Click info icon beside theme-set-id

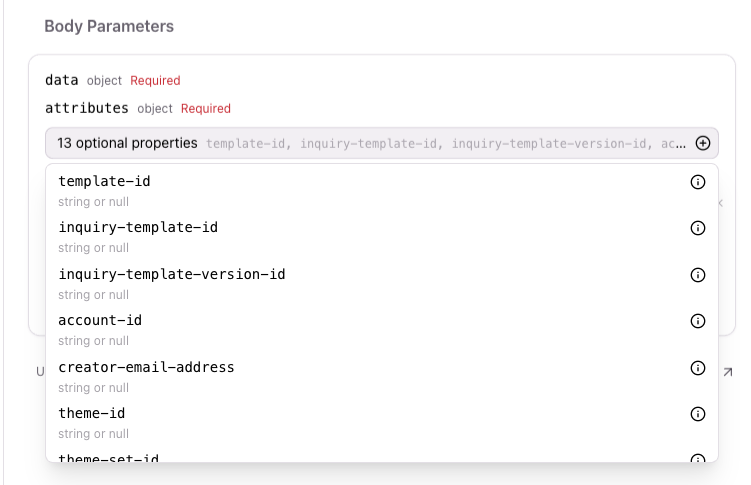(x=698, y=458)
